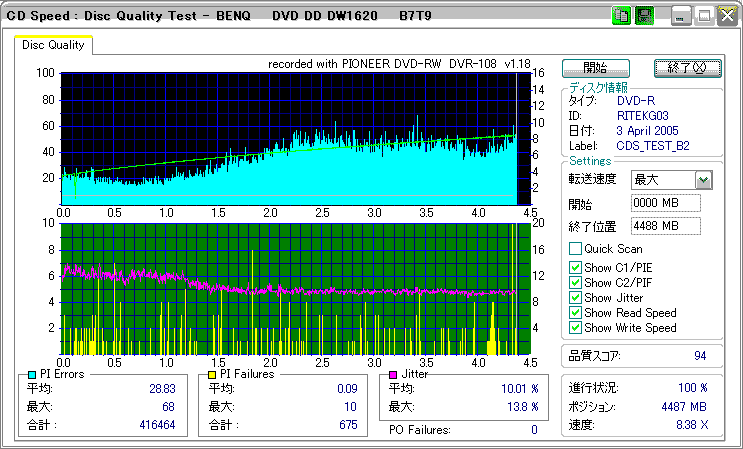743x449 pixels.
Task: Enable the Quick Scan checkbox
Action: tap(575, 249)
